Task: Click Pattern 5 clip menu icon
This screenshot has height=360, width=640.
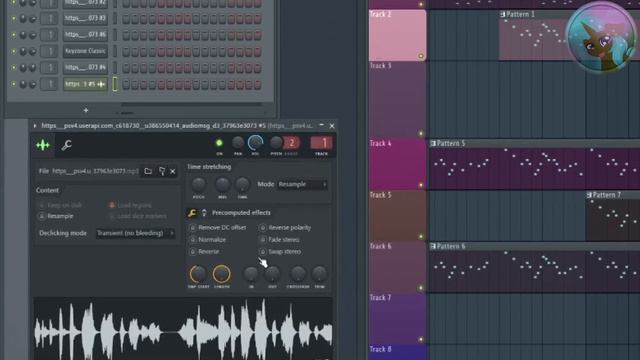Action: 433,143
